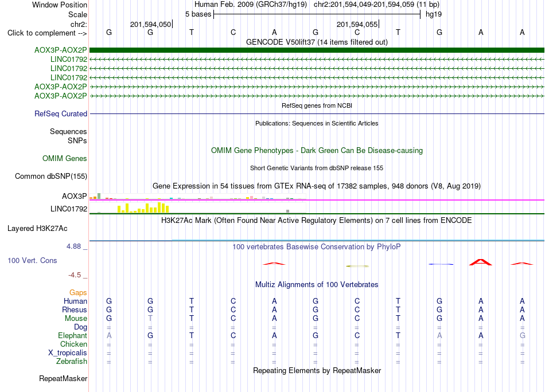Click the -4.5 PhyloP lower scale value

pyautogui.click(x=75, y=275)
